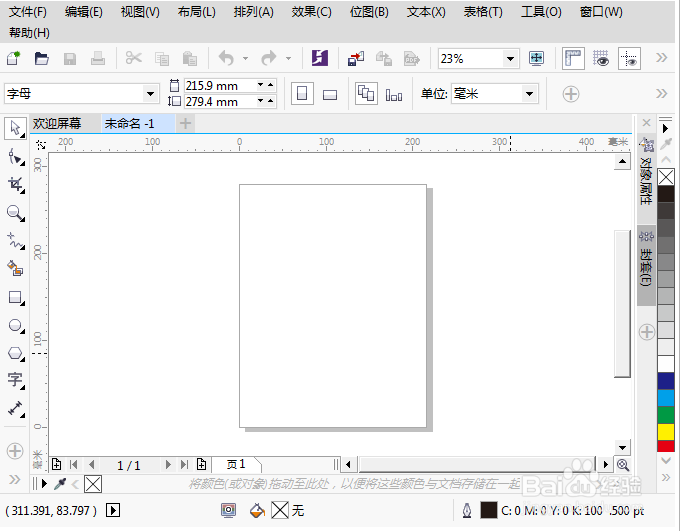The image size is (680, 531).
Task: Toggle apply layout to current page only
Action: point(394,95)
